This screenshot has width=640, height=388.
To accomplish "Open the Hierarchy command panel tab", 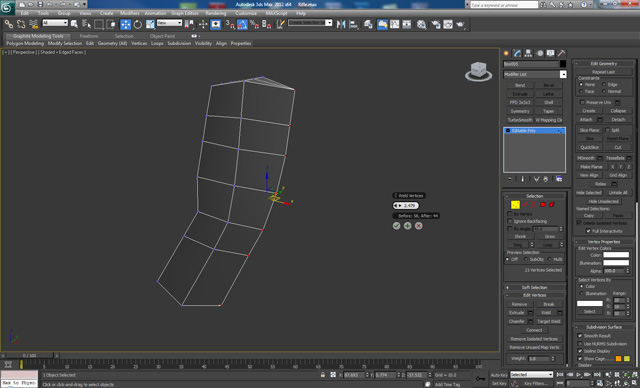I will (x=529, y=53).
